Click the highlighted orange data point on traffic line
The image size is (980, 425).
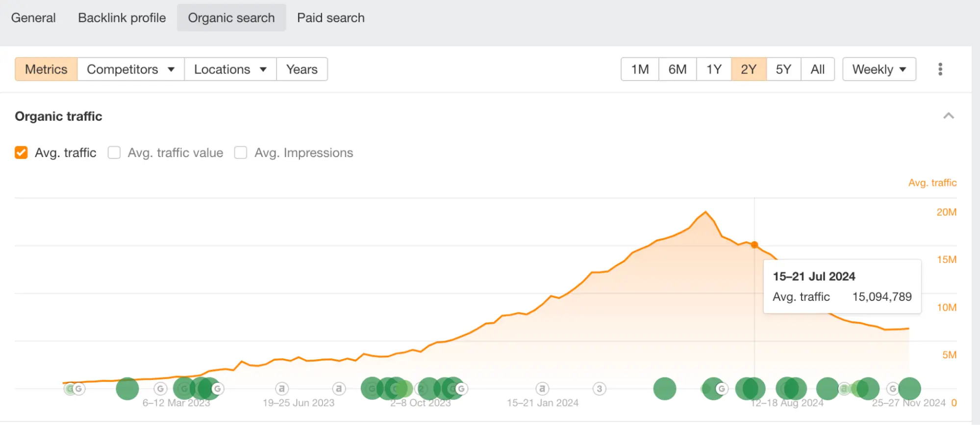pos(754,244)
